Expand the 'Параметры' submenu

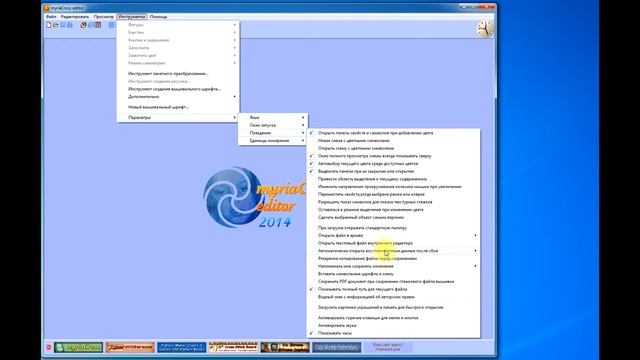click(x=178, y=118)
